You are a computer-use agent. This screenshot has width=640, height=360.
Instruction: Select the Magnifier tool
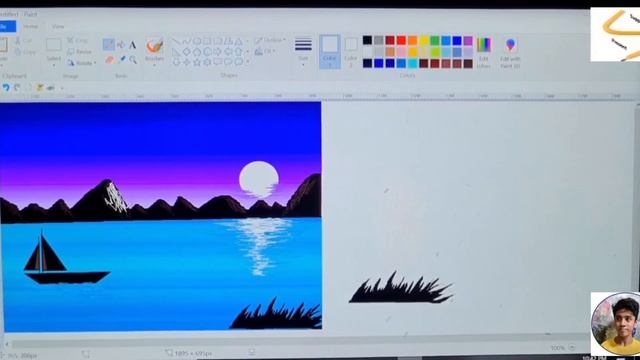coord(133,60)
